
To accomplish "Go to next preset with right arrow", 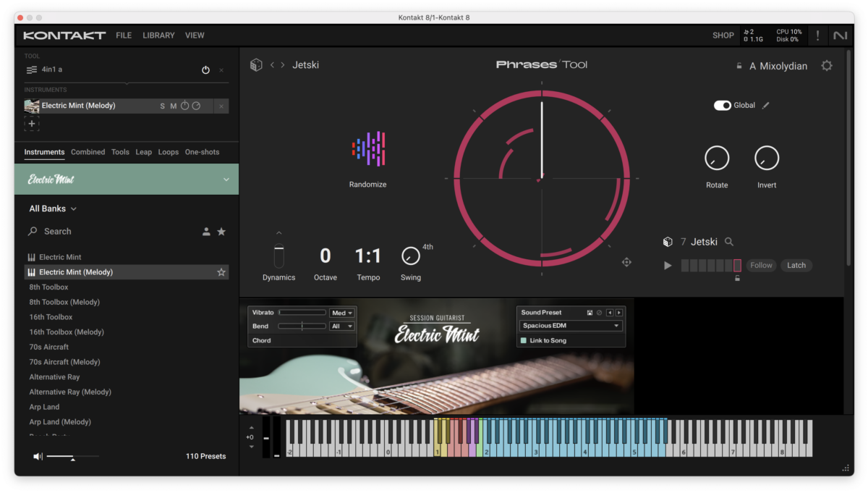I will (283, 65).
